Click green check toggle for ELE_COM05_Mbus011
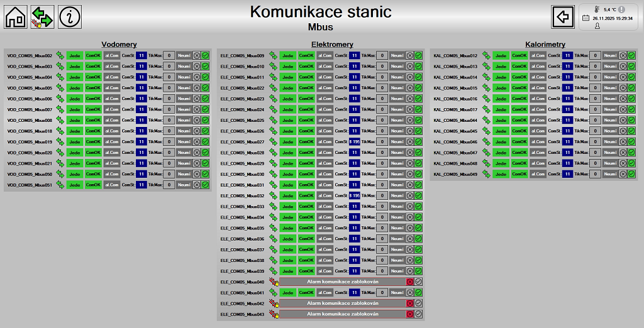Image resolution: width=644 pixels, height=328 pixels. [418, 77]
